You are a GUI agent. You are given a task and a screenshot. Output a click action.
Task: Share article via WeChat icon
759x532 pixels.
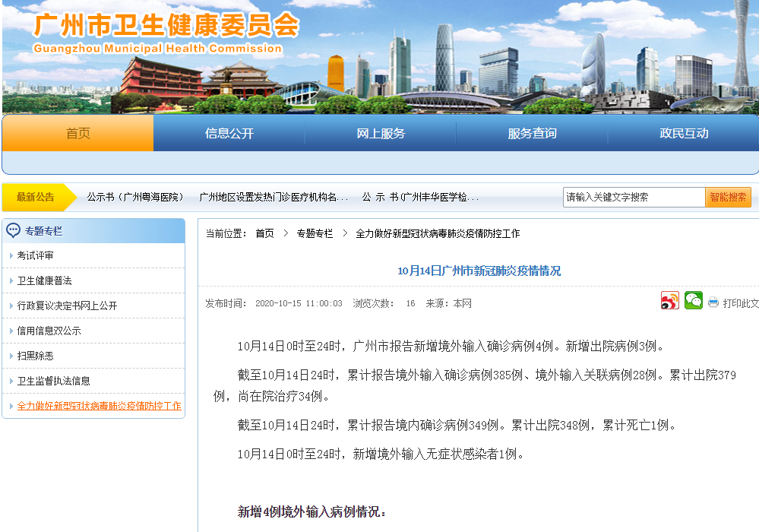693,301
